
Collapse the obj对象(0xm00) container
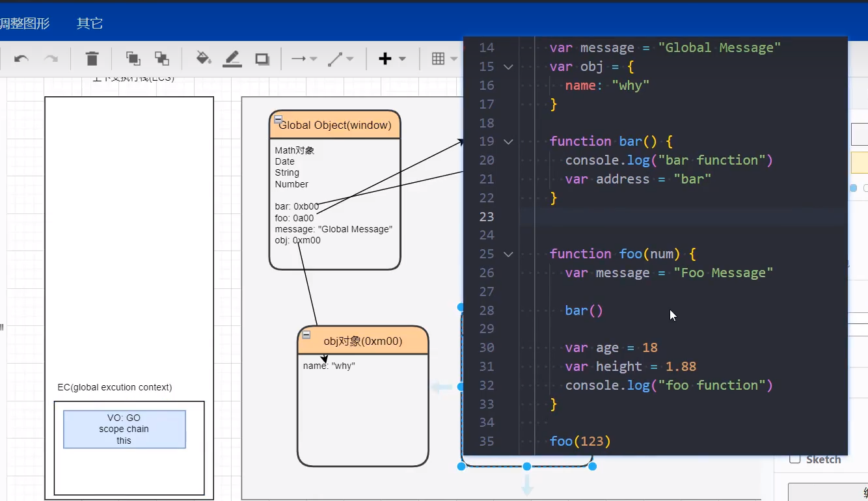tap(306, 335)
